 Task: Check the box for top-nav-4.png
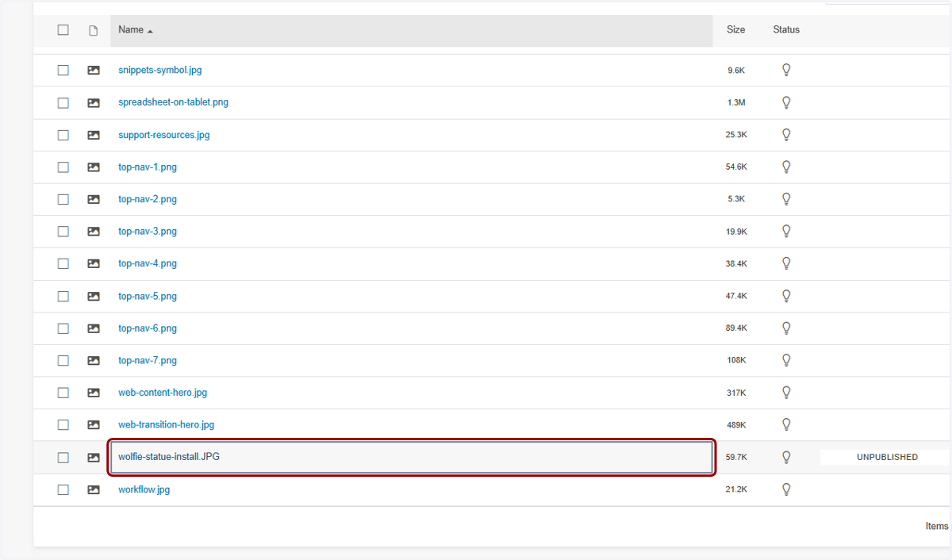tap(63, 264)
